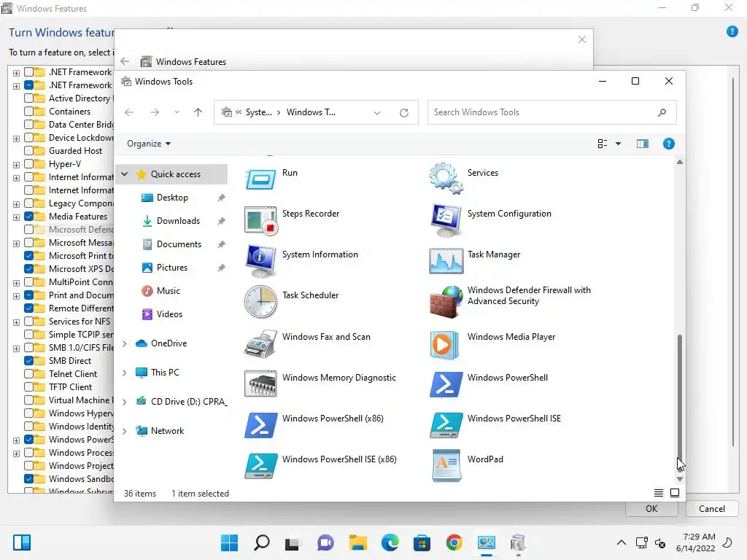Uncheck the Media Features checkbox
The height and width of the screenshot is (560, 747).
click(28, 216)
